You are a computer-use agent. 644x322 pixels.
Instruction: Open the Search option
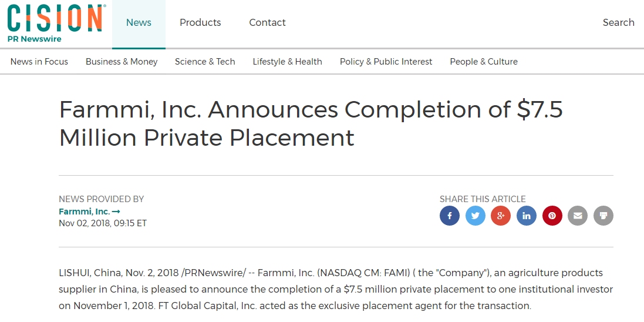619,22
